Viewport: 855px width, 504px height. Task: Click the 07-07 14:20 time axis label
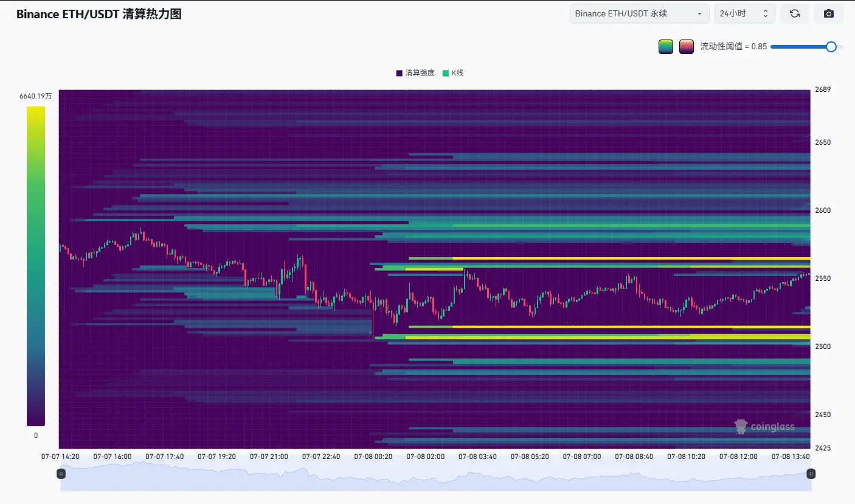click(60, 456)
